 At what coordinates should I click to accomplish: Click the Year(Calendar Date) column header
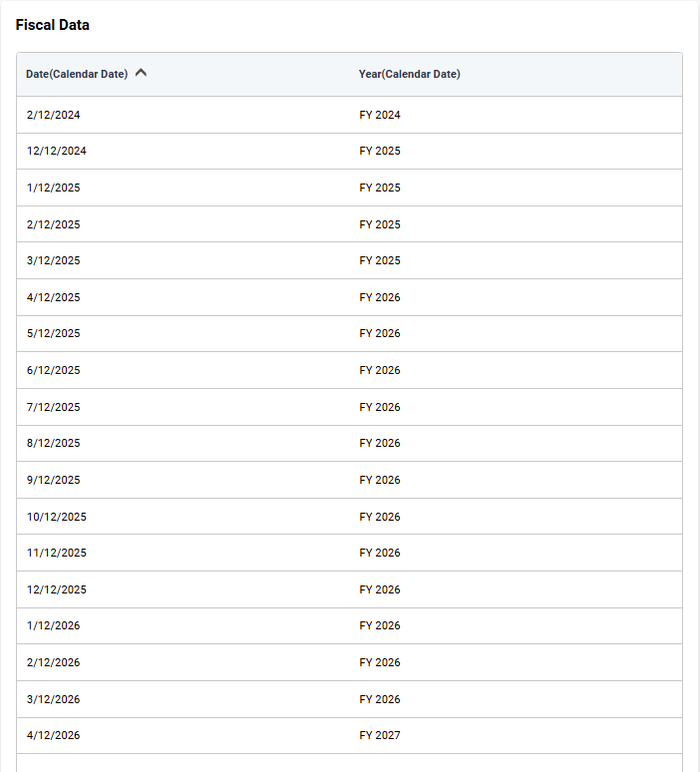coord(409,74)
